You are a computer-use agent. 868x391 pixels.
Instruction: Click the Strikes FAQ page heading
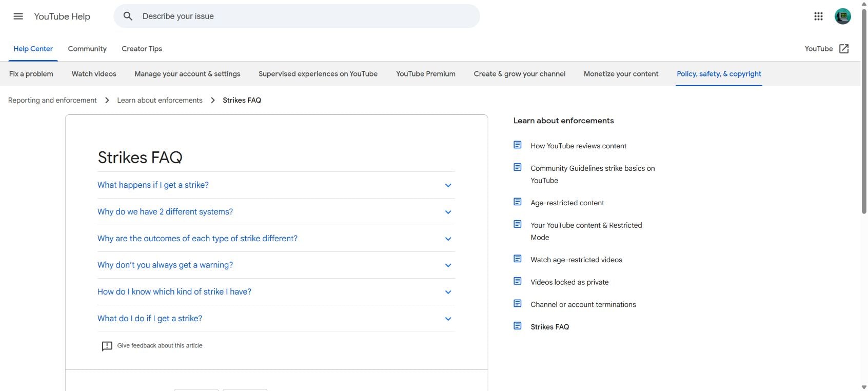(x=140, y=158)
